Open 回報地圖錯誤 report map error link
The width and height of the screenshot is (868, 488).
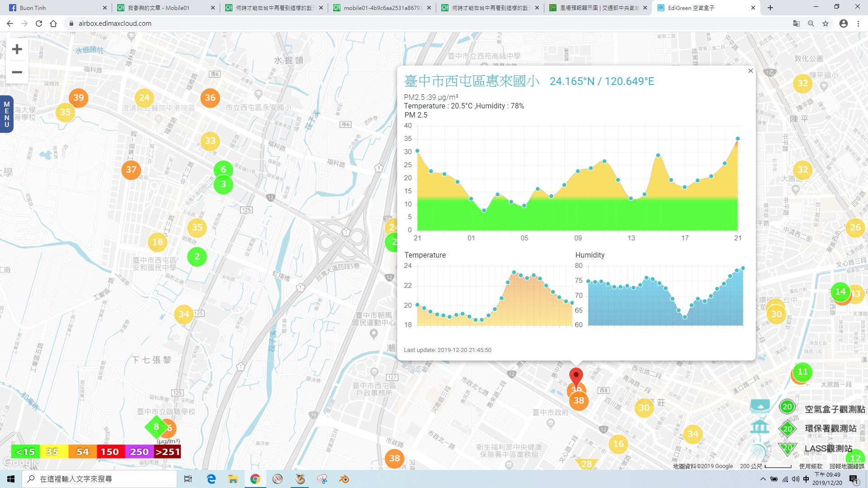click(847, 466)
